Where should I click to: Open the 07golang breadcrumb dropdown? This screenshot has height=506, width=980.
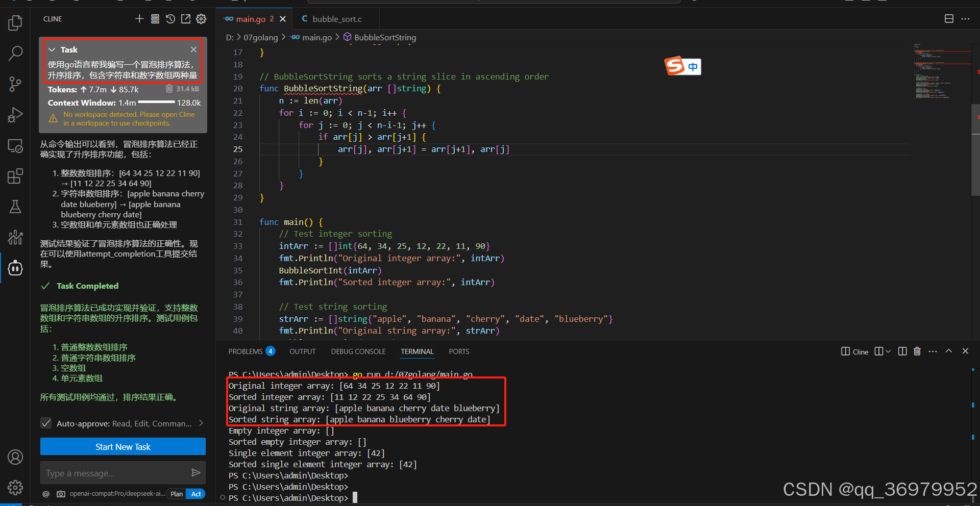tap(261, 37)
